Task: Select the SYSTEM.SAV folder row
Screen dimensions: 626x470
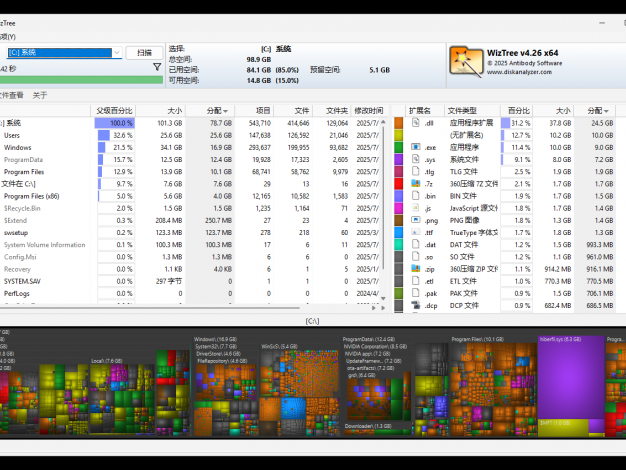Action: [192, 281]
